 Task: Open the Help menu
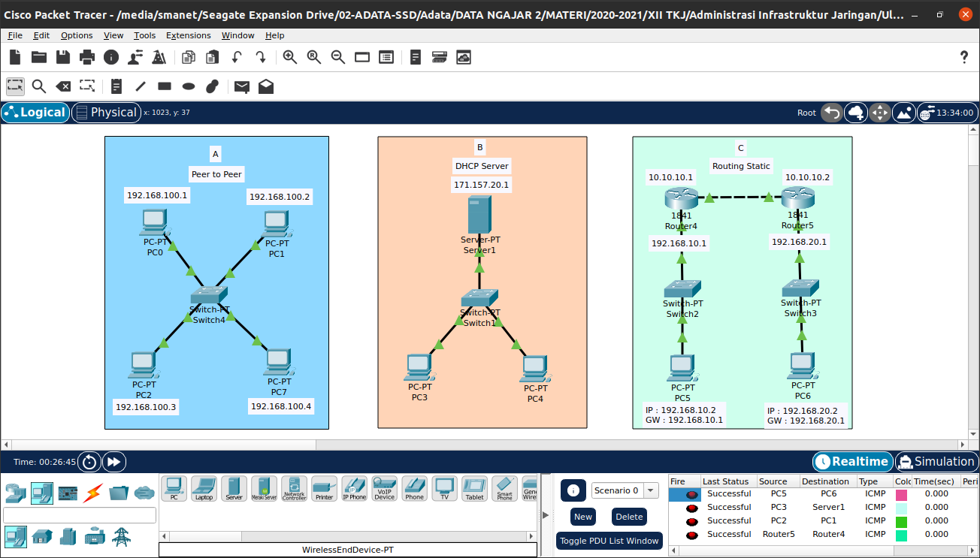pos(275,35)
